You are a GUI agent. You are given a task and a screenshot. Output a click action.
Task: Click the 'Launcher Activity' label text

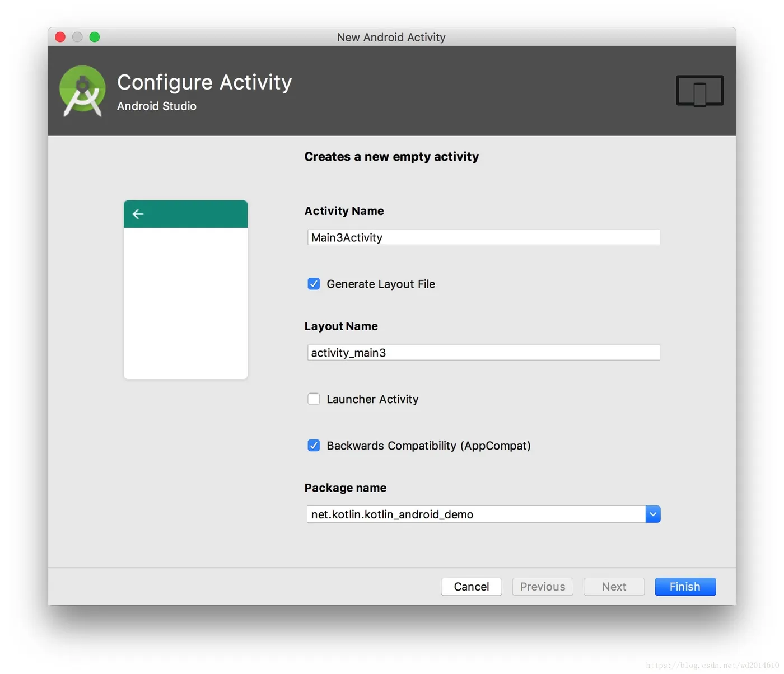pos(372,399)
